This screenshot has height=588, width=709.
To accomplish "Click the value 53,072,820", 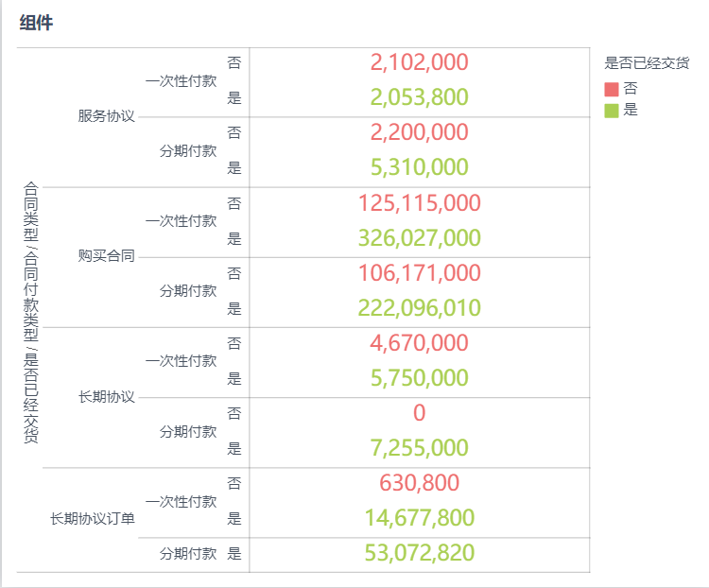I will pyautogui.click(x=420, y=552).
